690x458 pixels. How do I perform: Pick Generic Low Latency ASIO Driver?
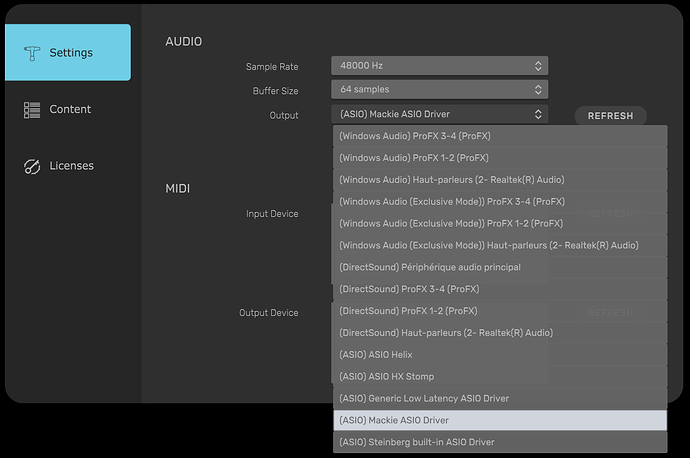[499, 399]
